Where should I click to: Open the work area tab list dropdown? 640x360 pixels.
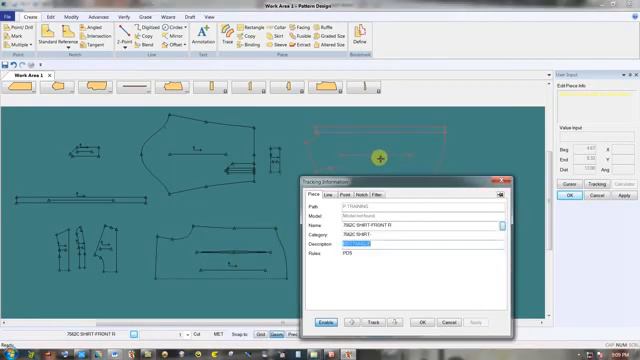(549, 75)
